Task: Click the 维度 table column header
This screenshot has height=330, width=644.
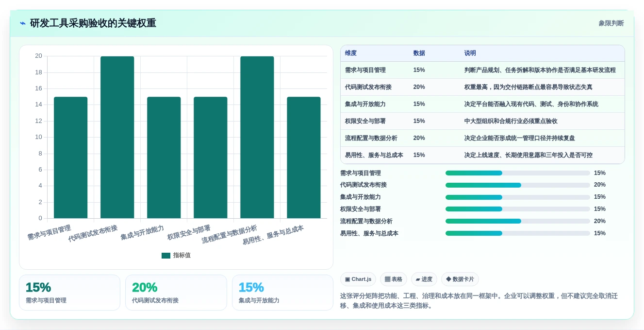Action: click(x=351, y=53)
